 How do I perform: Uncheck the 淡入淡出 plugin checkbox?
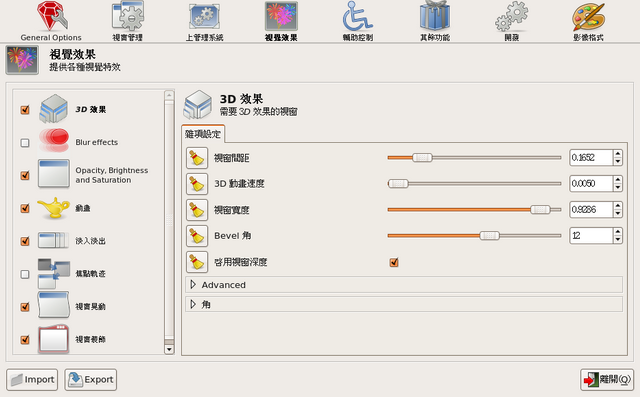[25, 241]
